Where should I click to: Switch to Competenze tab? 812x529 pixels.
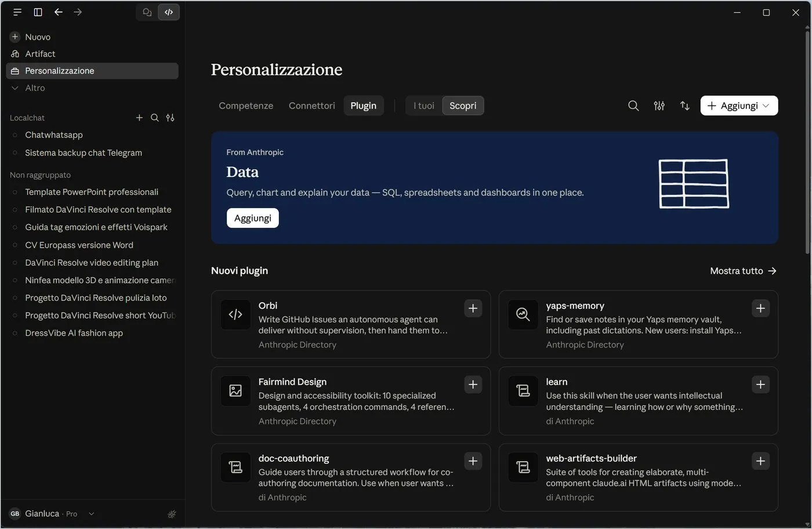[x=246, y=106]
